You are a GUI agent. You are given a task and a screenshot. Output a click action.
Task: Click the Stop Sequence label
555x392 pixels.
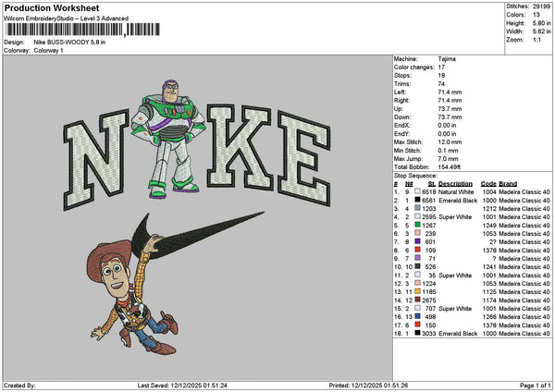415,176
